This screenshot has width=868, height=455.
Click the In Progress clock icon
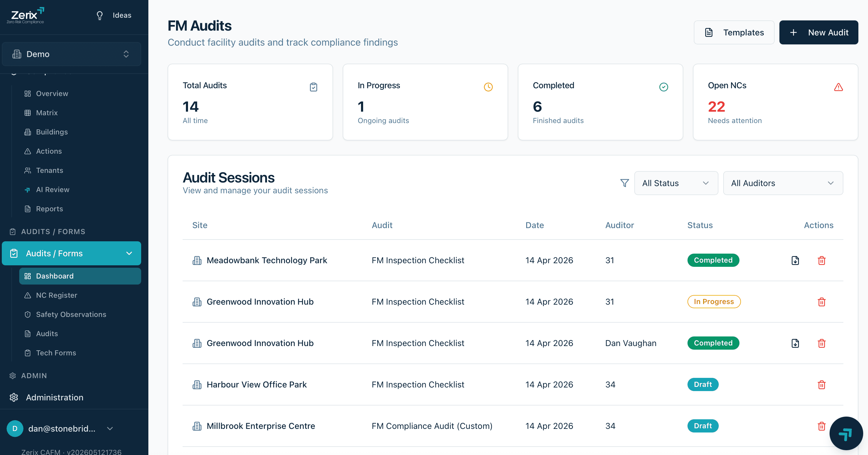point(488,87)
